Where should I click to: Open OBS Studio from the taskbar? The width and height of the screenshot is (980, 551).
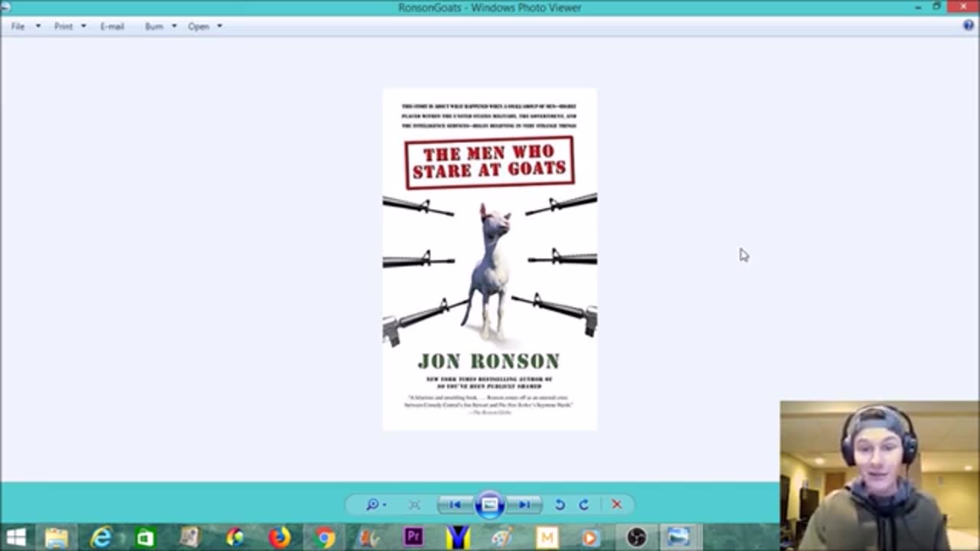coord(636,538)
